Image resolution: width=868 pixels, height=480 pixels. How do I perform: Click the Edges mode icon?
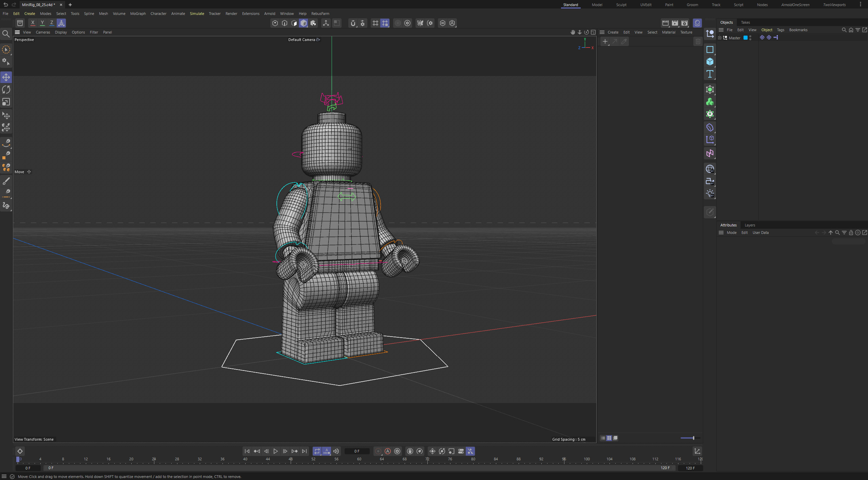(x=285, y=23)
